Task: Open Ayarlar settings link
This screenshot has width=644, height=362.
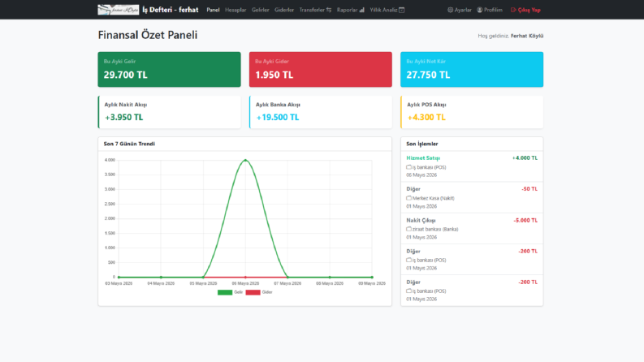Action: click(x=459, y=10)
